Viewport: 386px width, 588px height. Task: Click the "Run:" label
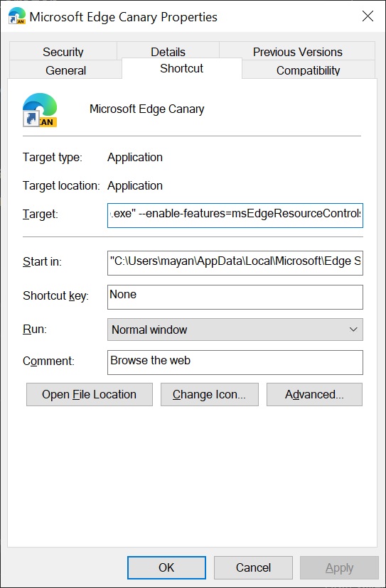click(35, 330)
